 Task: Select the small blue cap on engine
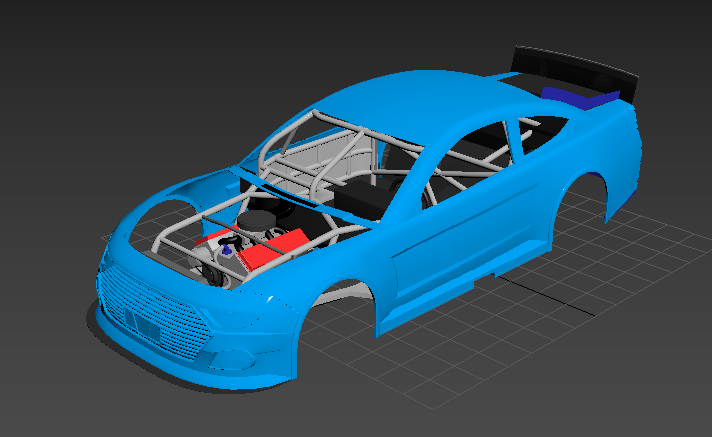[226, 249]
